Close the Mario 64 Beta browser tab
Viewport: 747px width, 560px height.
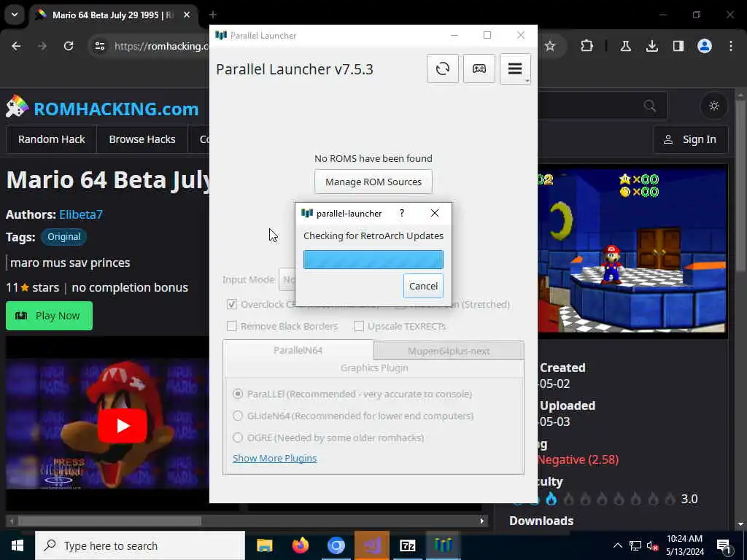click(187, 15)
